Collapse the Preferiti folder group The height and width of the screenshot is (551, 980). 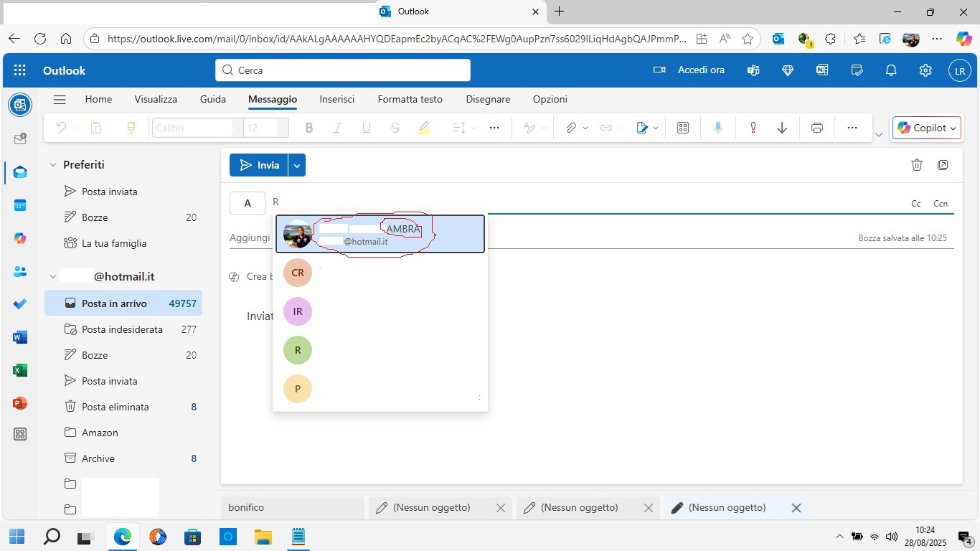click(53, 165)
